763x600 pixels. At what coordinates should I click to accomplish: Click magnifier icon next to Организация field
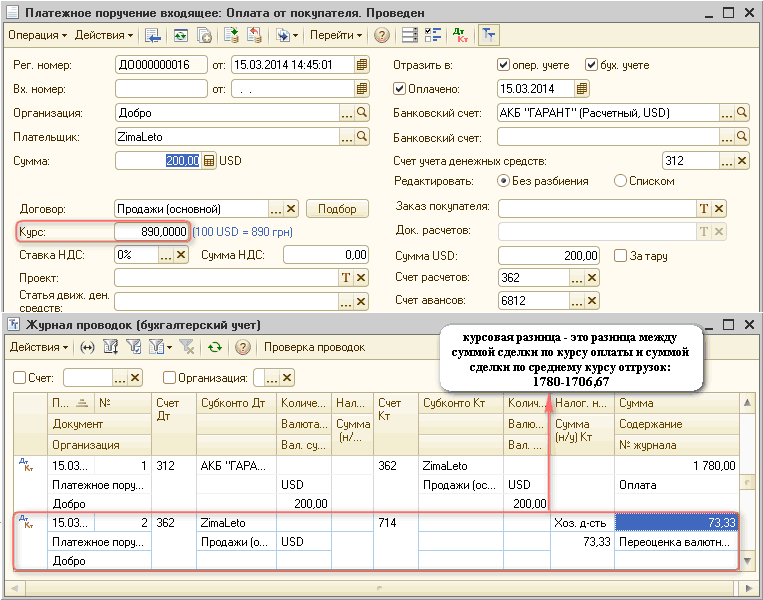364,113
